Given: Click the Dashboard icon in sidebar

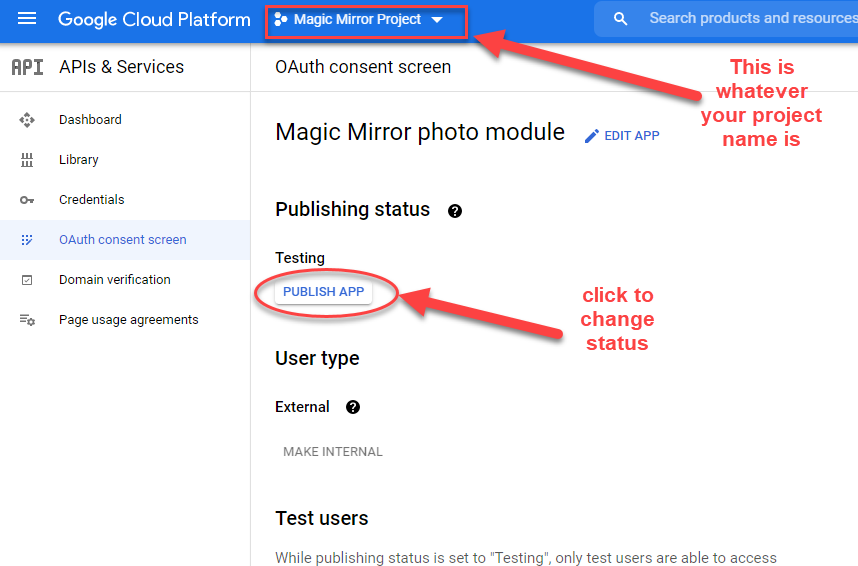Looking at the screenshot, I should pos(27,120).
